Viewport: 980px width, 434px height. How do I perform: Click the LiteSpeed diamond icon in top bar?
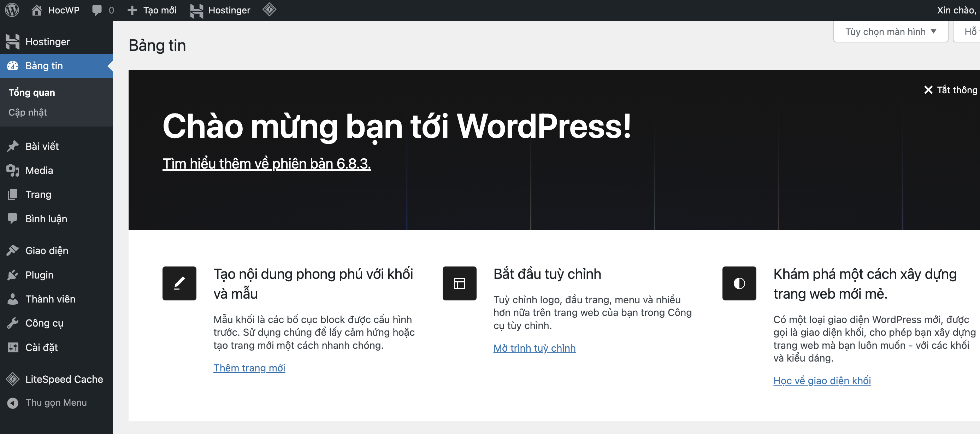click(269, 10)
